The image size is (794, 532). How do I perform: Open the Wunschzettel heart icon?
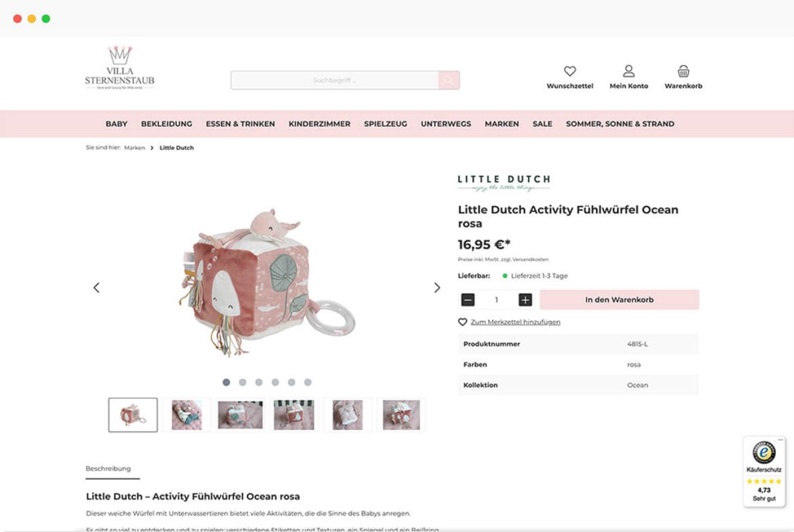pyautogui.click(x=569, y=71)
